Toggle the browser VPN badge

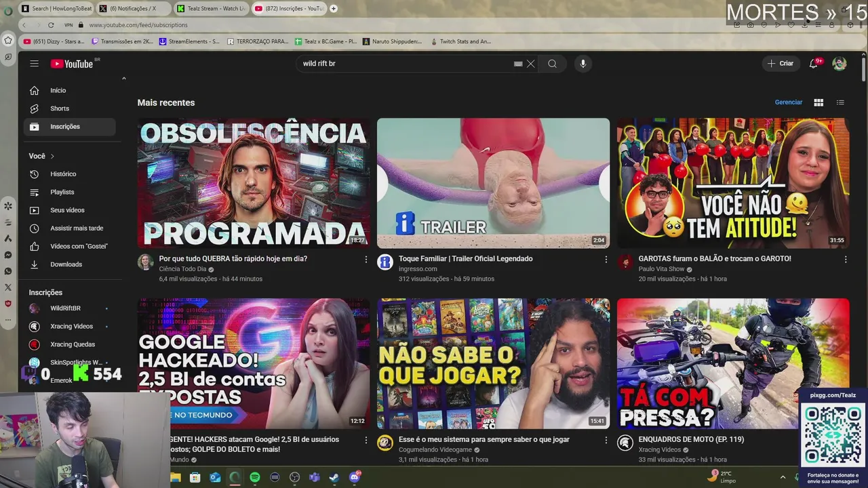[x=68, y=25]
